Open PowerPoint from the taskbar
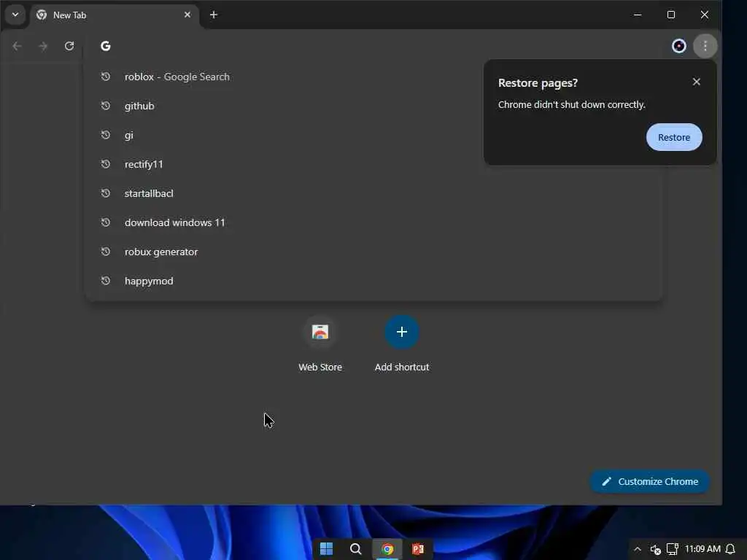The width and height of the screenshot is (747, 560). click(418, 549)
